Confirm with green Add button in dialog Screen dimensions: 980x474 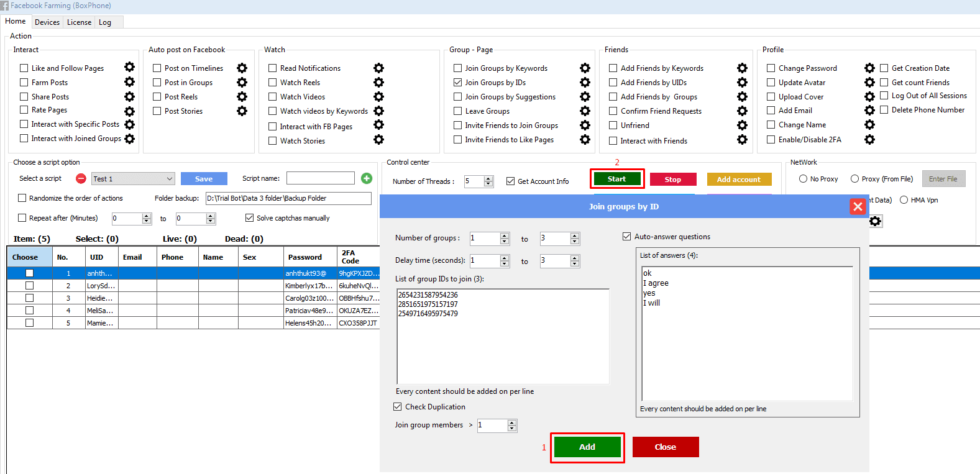click(587, 447)
